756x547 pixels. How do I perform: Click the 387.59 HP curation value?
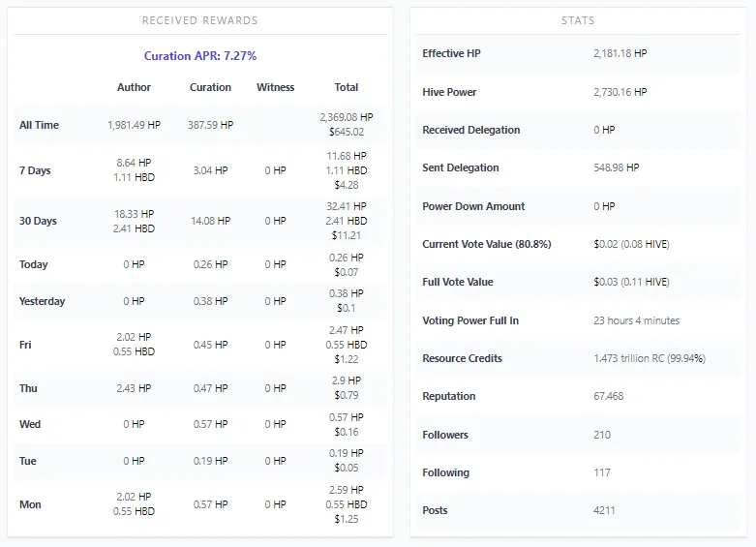210,125
